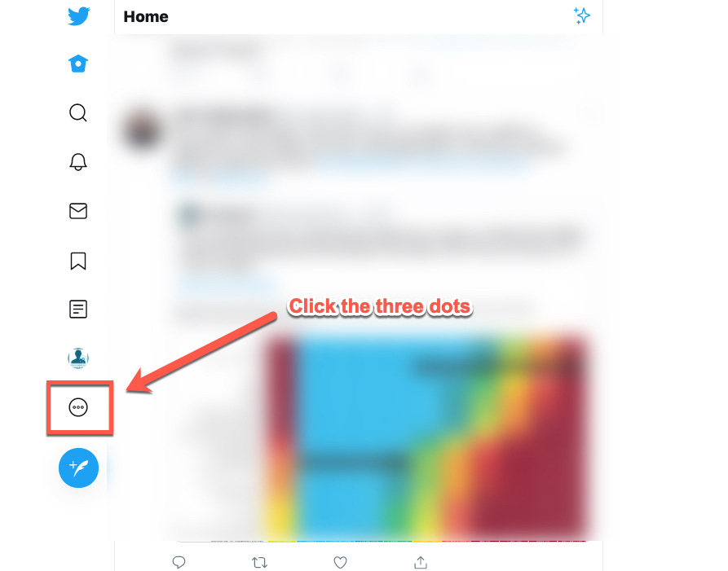Screen dimensions: 728x571
Task: Open Notifications via the bell icon
Action: (x=78, y=162)
